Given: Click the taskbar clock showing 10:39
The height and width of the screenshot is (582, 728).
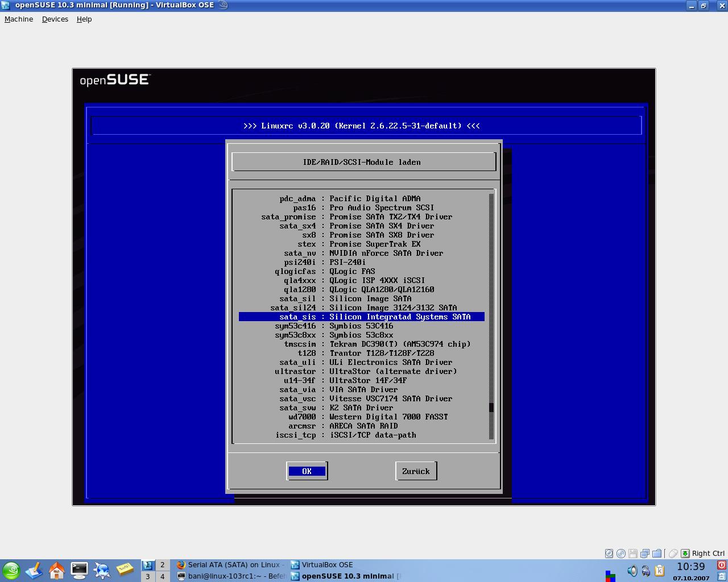Looking at the screenshot, I should point(690,567).
